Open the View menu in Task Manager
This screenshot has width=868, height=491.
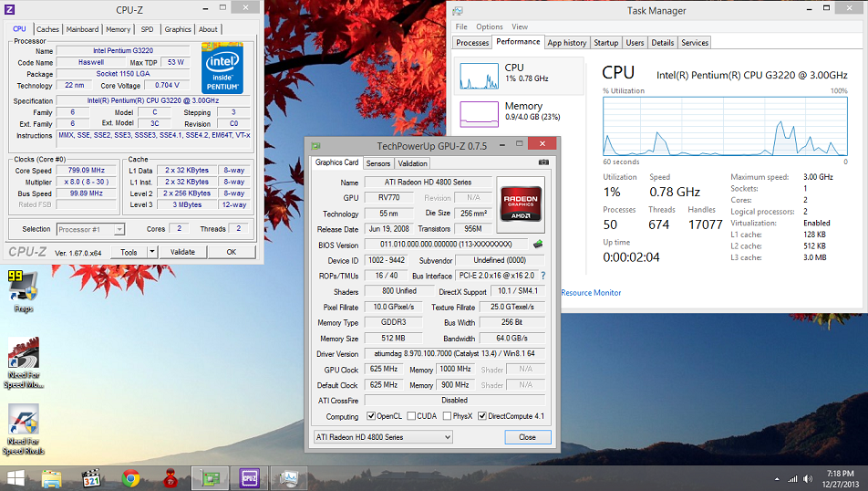coord(520,26)
